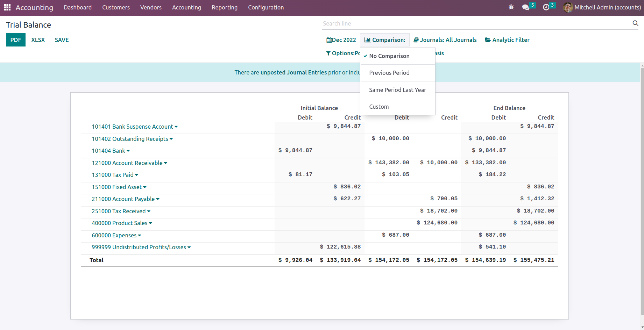Screen dimensions: 644x330
Task: Select the checked No Comparison option
Action: point(398,56)
